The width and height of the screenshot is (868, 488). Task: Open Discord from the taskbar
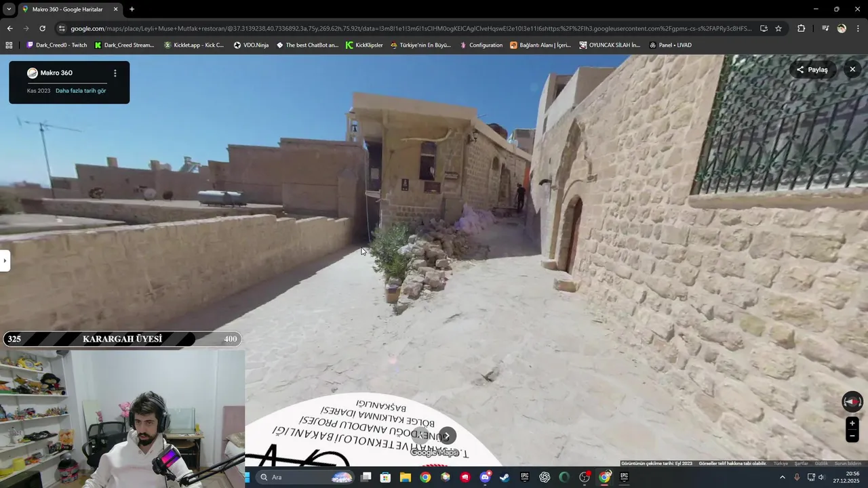pos(485,477)
